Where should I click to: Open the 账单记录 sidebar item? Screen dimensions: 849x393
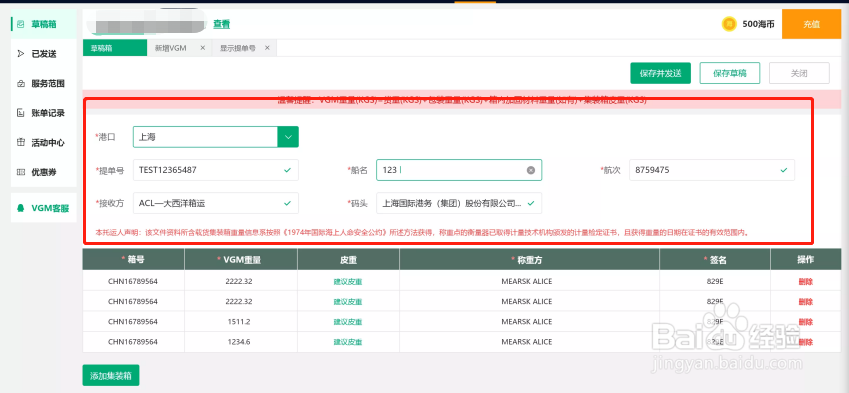pyautogui.click(x=43, y=113)
